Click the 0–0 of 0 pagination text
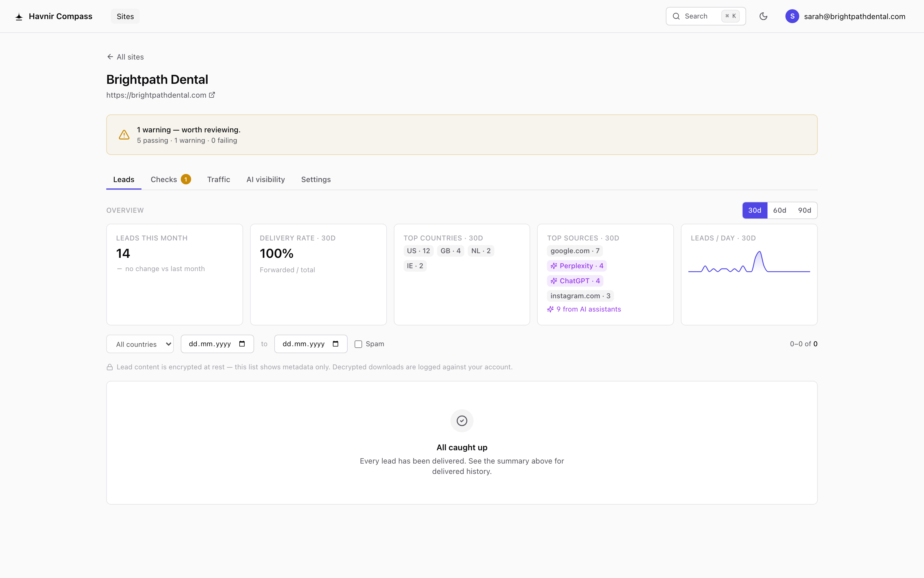The height and width of the screenshot is (578, 924). coord(803,344)
